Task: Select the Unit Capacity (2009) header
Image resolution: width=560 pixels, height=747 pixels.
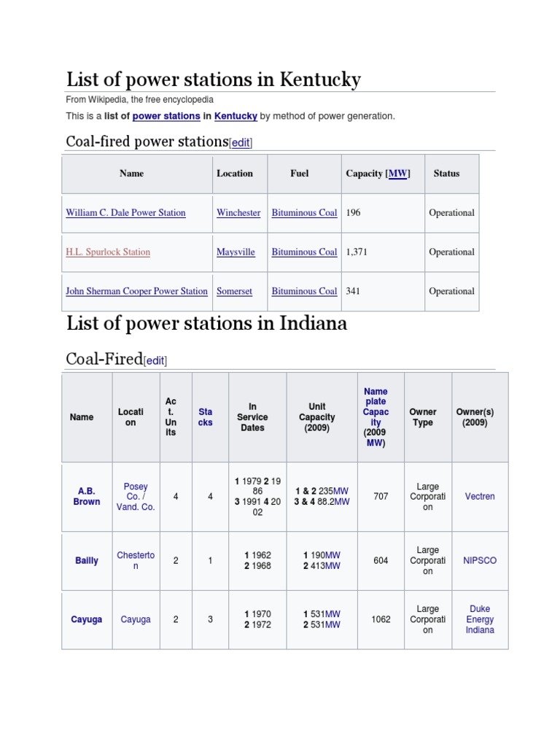Action: click(317, 417)
